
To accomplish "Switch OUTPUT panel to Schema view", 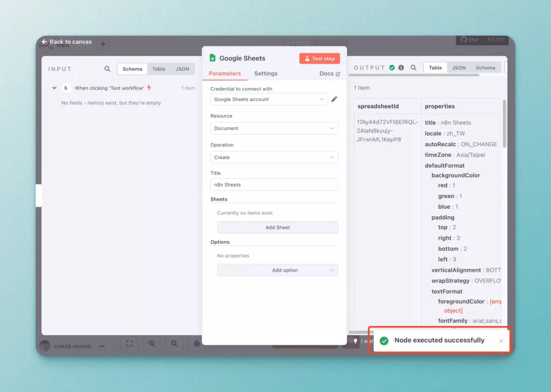I will (485, 68).
